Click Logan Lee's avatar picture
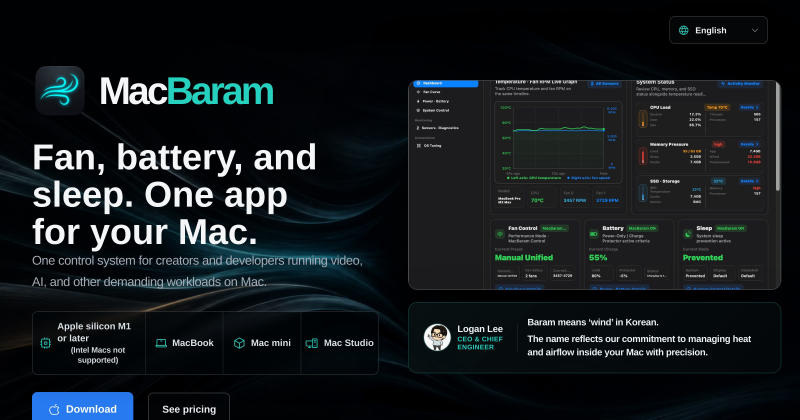The image size is (800, 420). [x=437, y=337]
